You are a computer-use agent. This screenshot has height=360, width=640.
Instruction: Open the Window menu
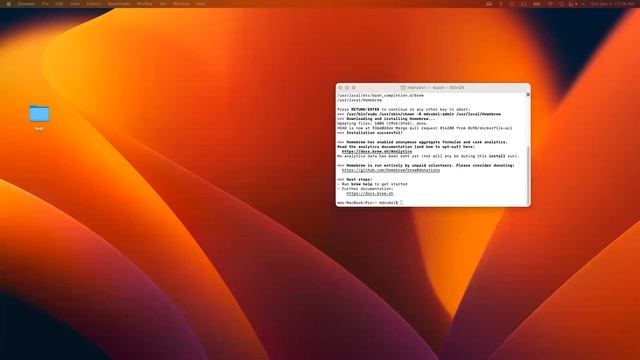pyautogui.click(x=181, y=4)
